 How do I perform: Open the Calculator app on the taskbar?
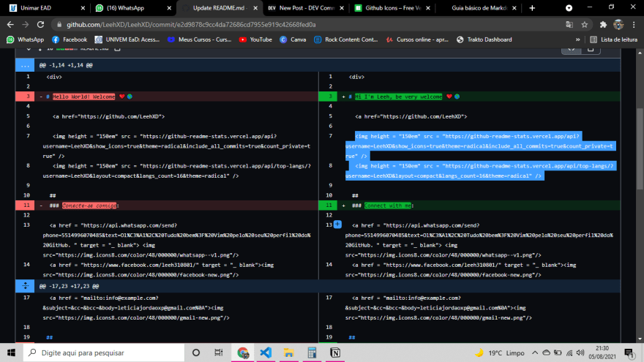[312, 352]
